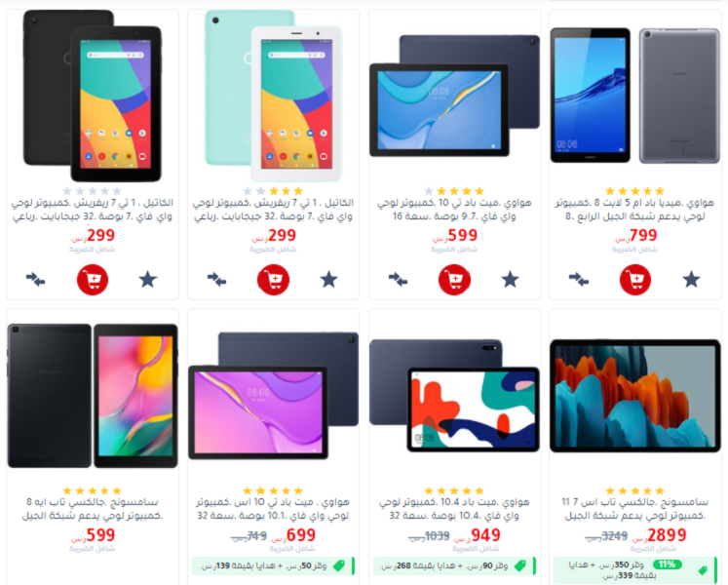Add black Alcatel tablet to wishlist star
This screenshot has height=585, width=728.
coord(148,279)
